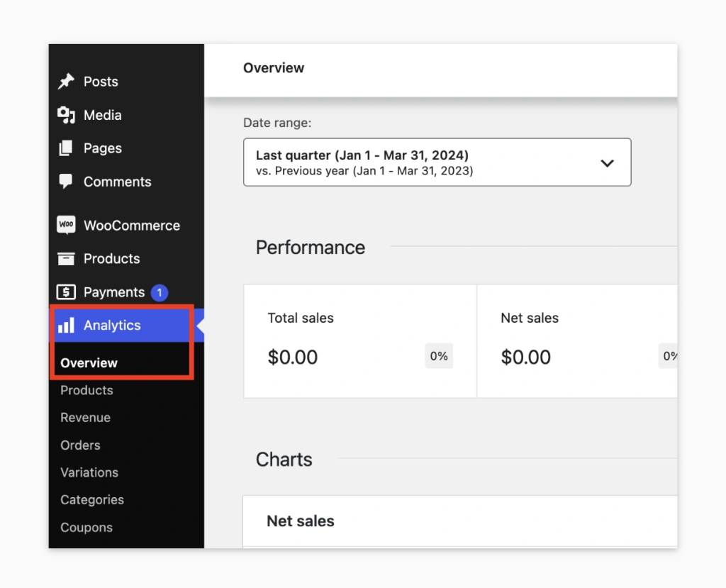Select Products under the Analytics submenu
Viewport: 726px width, 588px height.
tap(86, 390)
